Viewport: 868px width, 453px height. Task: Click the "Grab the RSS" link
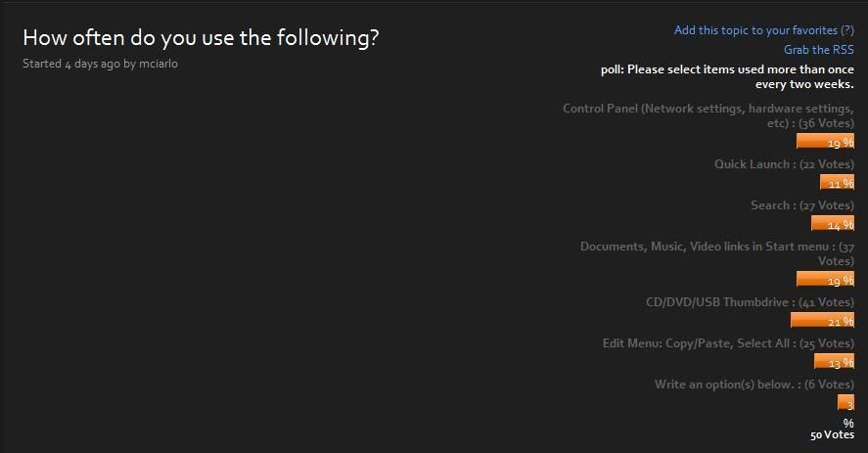tap(818, 50)
